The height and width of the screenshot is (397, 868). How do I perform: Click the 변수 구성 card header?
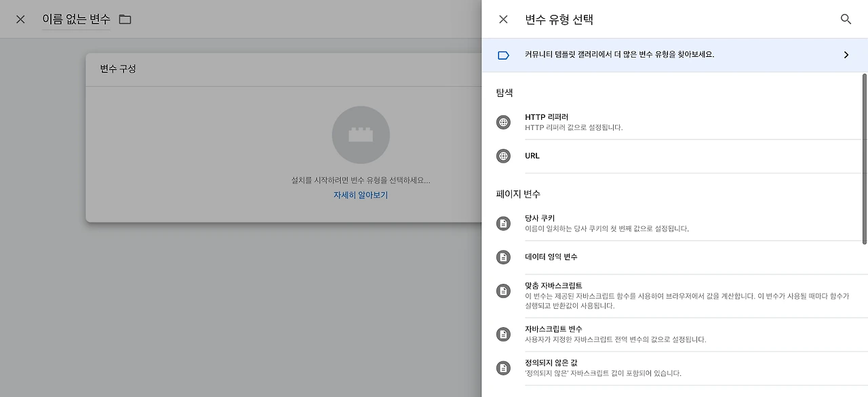click(x=283, y=69)
